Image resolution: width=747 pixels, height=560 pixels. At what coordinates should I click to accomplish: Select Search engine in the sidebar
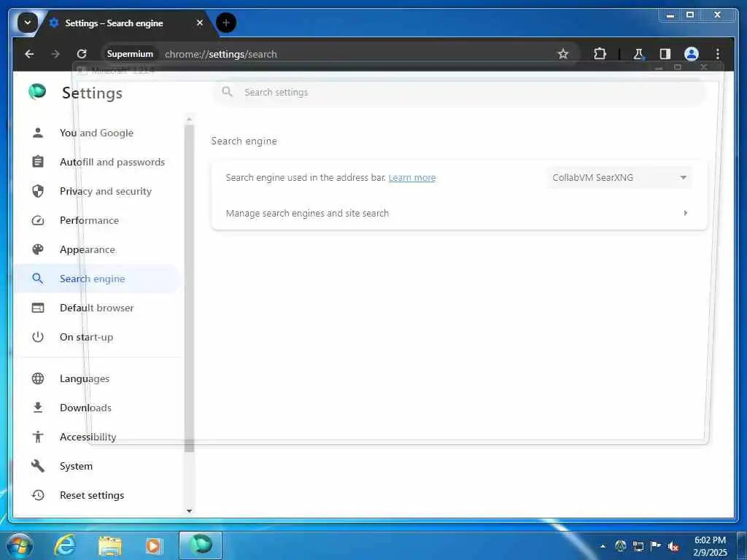96,279
